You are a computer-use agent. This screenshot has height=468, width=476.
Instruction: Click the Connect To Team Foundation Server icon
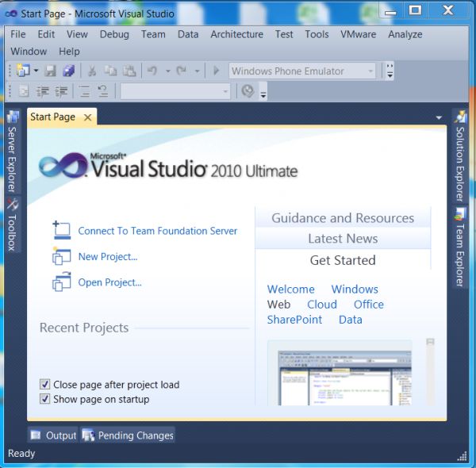[62, 230]
